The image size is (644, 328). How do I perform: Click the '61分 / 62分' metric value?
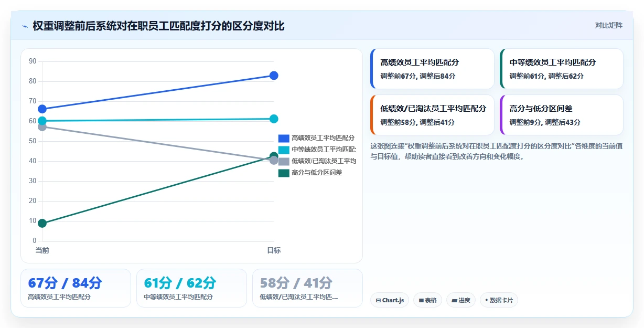(180, 283)
